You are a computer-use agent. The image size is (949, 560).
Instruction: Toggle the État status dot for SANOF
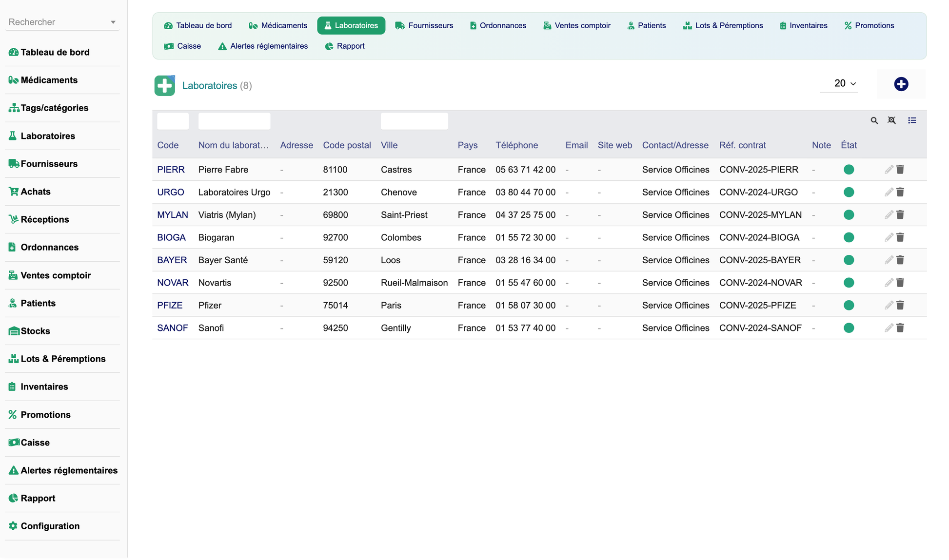[849, 328]
